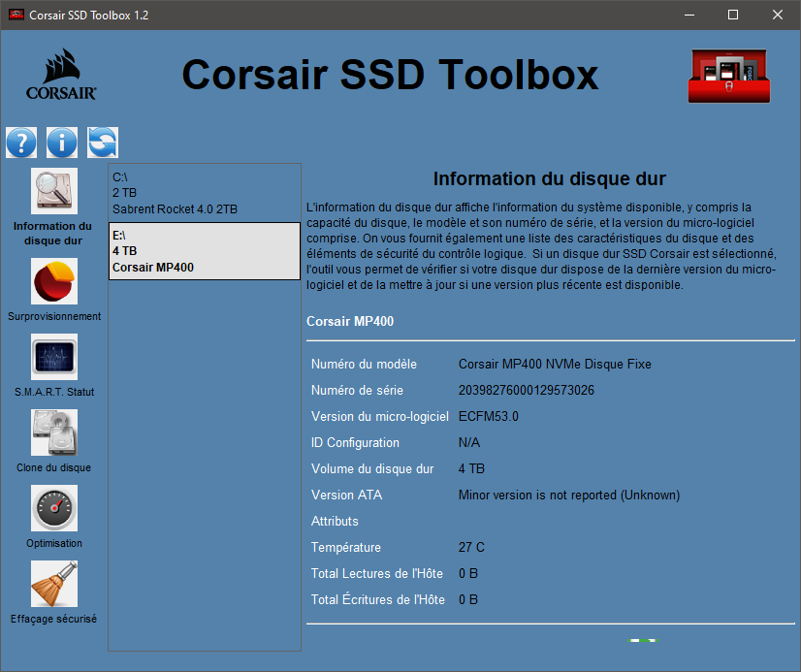The height and width of the screenshot is (672, 801).
Task: Click the Corsair sails logo
Action: coord(61,75)
